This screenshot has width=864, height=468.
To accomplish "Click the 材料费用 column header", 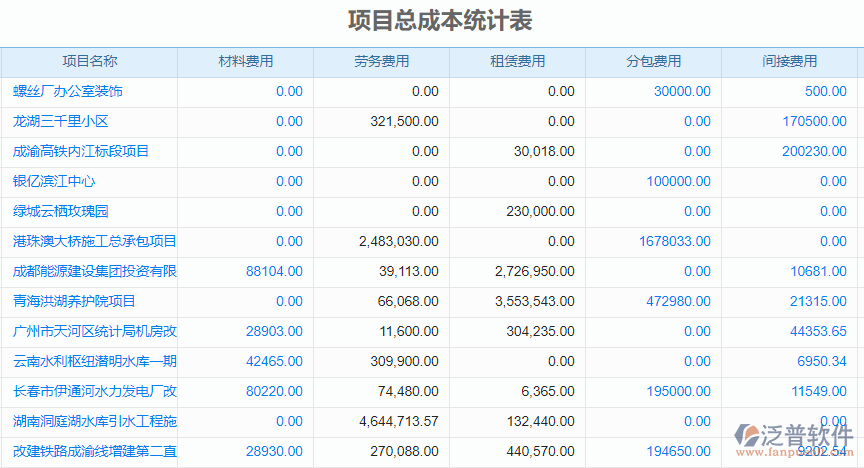I will 246,61.
